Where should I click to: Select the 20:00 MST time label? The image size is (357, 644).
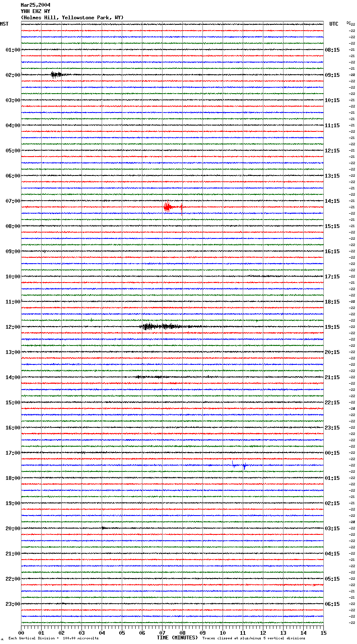point(13,529)
